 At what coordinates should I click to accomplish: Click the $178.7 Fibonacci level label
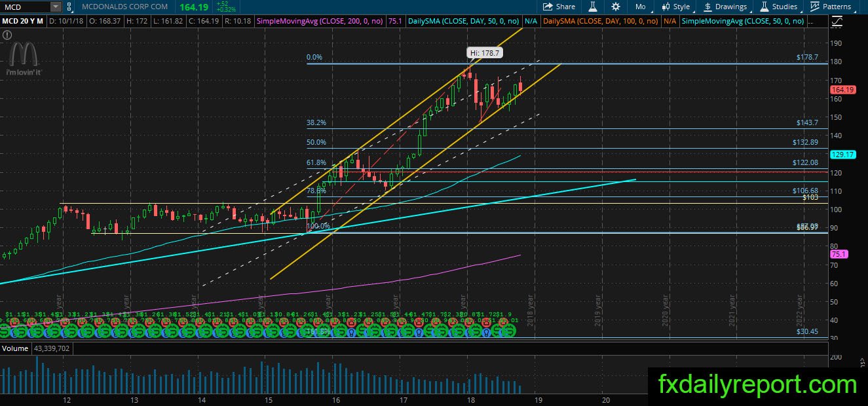806,58
